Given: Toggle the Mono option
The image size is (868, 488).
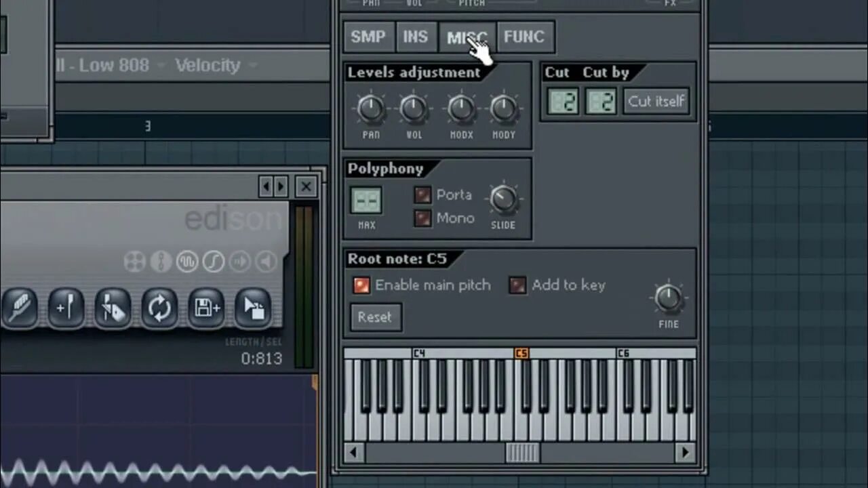Looking at the screenshot, I should point(422,218).
